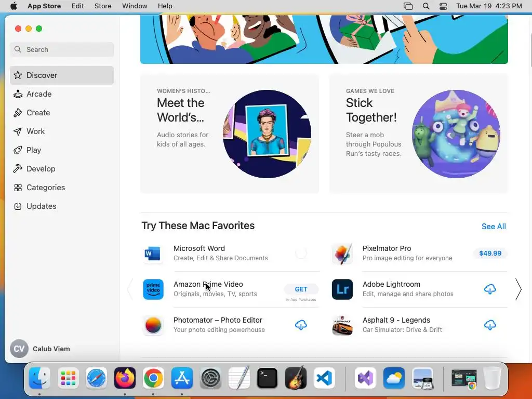Open the featured banner illustration at top
This screenshot has width=532, height=399.
click(x=324, y=39)
